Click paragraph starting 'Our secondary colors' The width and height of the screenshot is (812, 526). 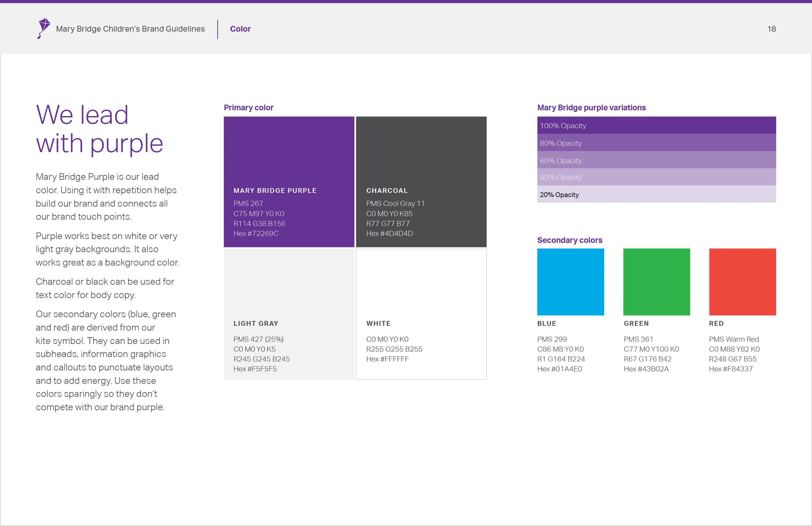coord(106,361)
